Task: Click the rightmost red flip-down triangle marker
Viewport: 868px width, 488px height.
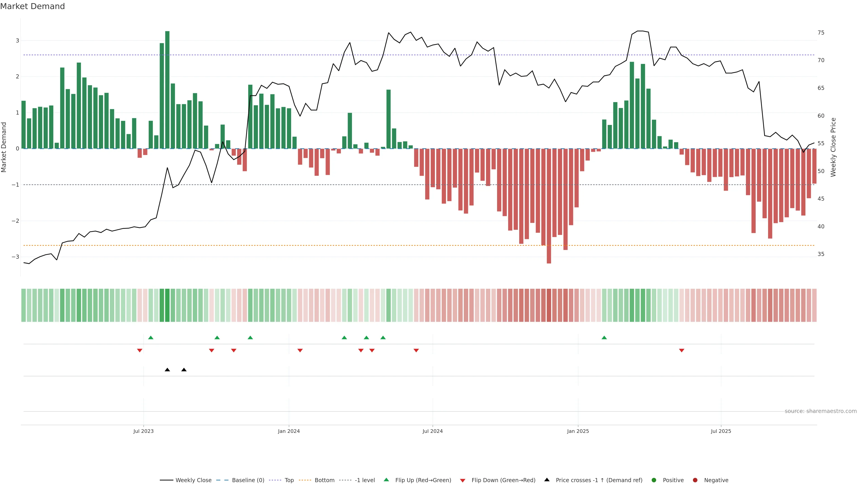Action: (x=682, y=351)
